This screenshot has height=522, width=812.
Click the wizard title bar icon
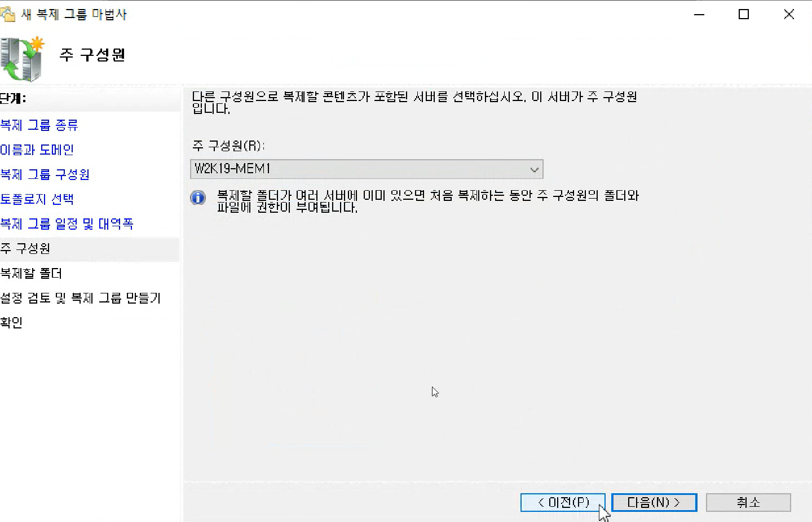tap(8, 14)
